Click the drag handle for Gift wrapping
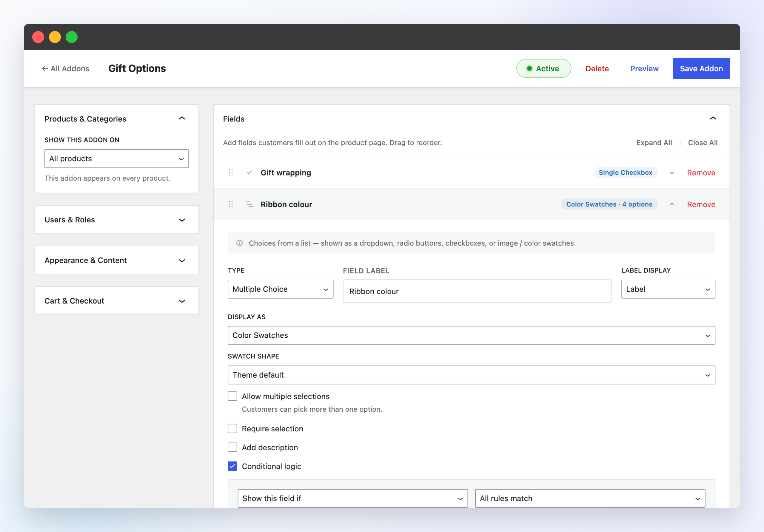The image size is (764, 532). pos(231,173)
